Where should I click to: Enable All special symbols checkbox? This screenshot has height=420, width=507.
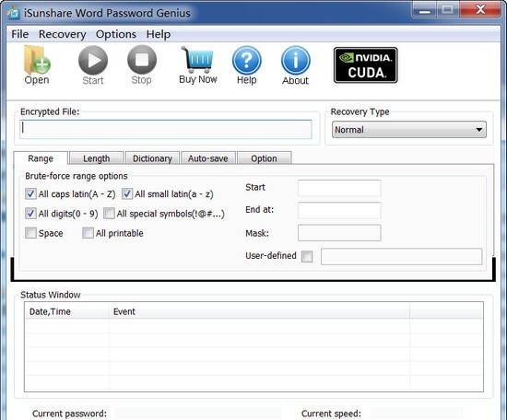tap(109, 214)
